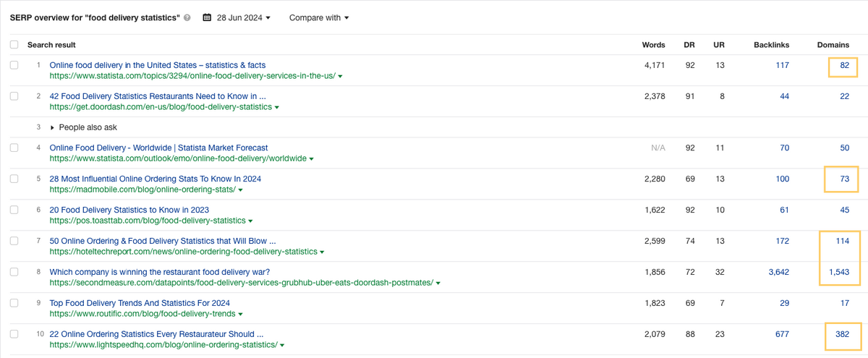Click the Domains column header

point(833,45)
